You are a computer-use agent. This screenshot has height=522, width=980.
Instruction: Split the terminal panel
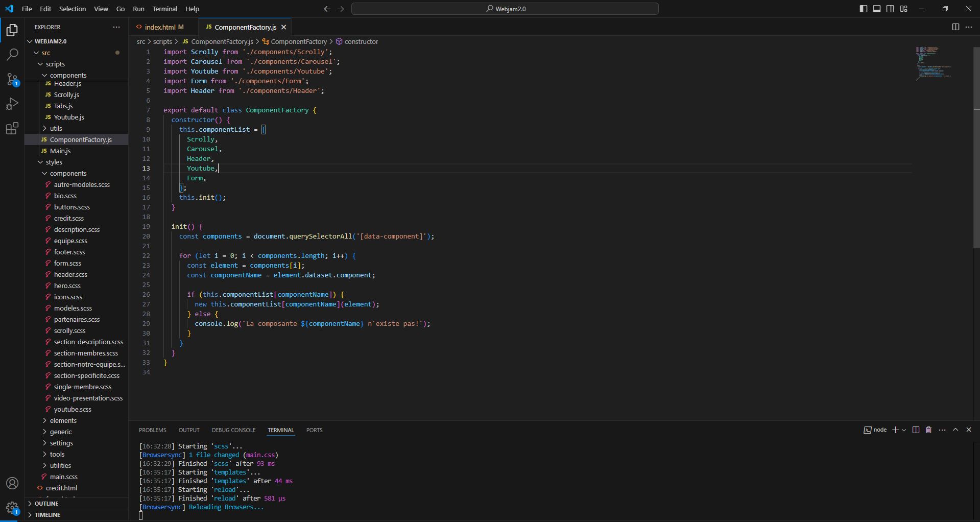pyautogui.click(x=916, y=430)
